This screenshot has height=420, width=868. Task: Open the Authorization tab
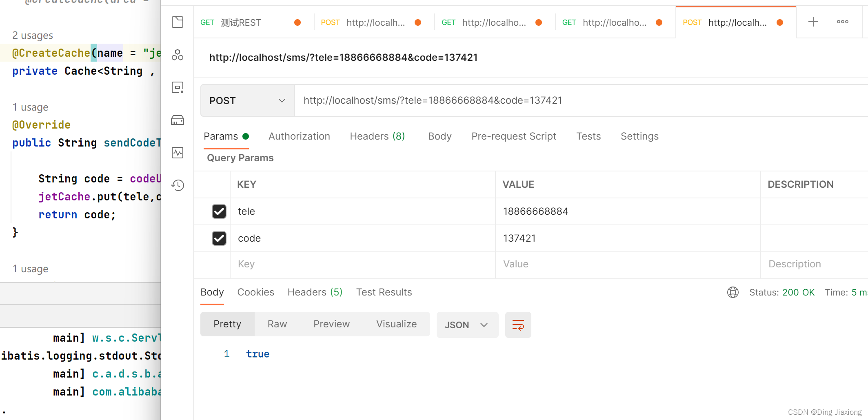tap(299, 136)
